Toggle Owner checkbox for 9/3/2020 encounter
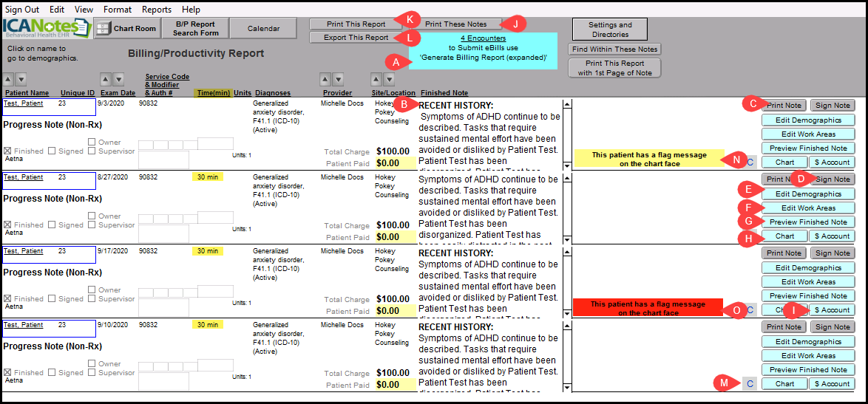This screenshot has height=404, width=868. [92, 143]
